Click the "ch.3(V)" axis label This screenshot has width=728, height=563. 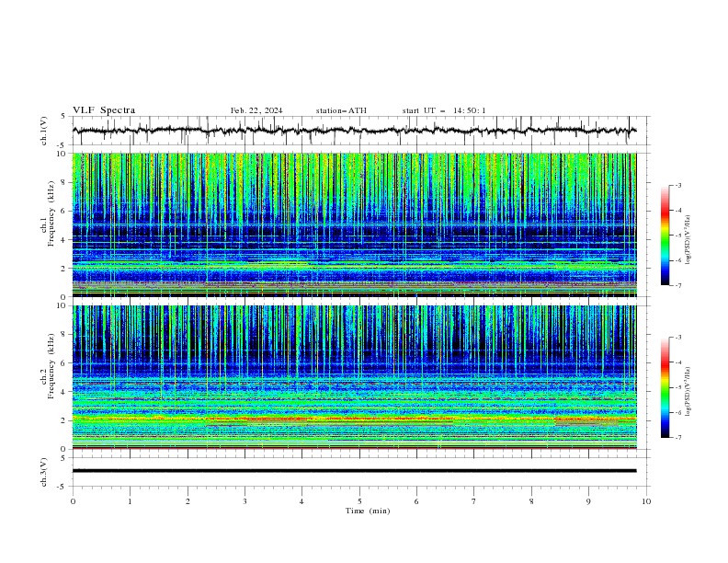[43, 472]
